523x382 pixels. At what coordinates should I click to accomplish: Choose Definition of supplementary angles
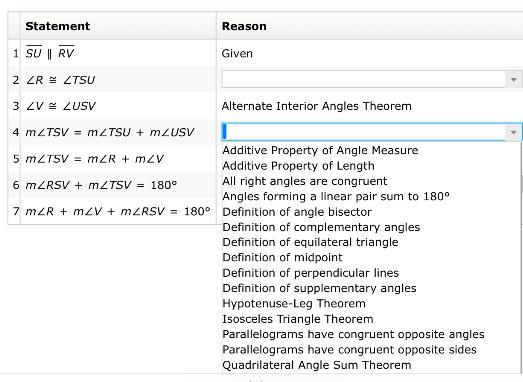tap(319, 288)
